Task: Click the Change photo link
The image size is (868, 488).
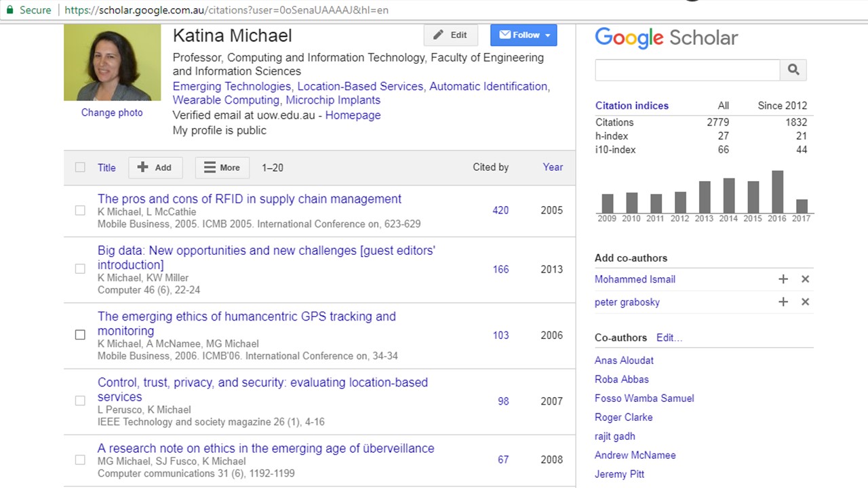Action: pos(112,113)
